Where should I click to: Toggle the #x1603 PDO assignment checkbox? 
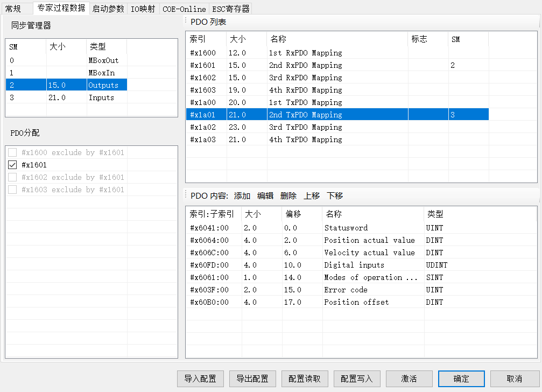(x=13, y=190)
